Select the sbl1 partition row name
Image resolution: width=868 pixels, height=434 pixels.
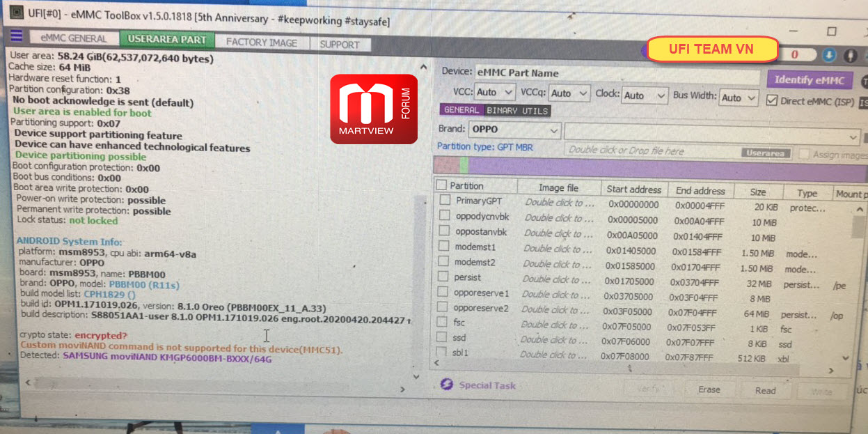(460, 352)
